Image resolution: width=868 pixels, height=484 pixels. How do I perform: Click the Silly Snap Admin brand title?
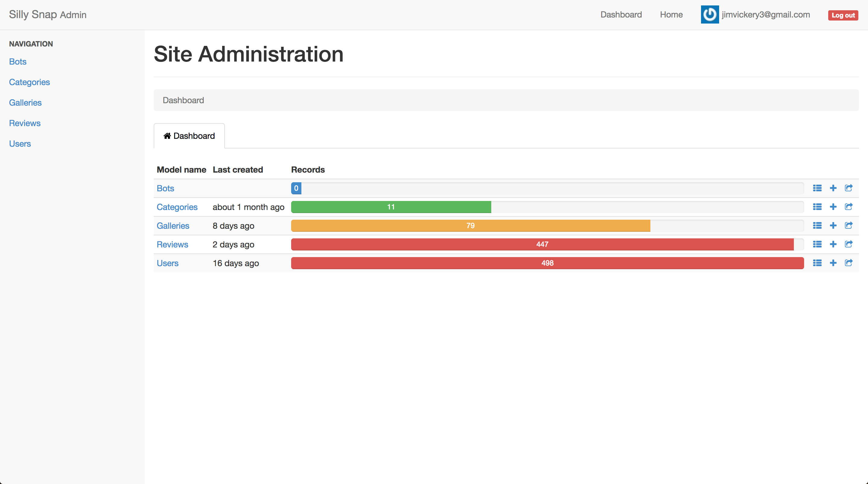coord(48,14)
